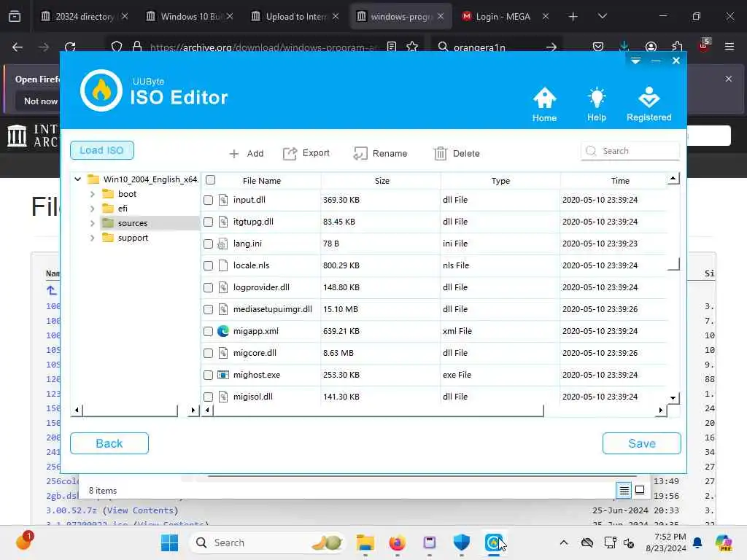Click the file list vertical scrollbar thumb
The image size is (747, 560).
coord(673,227)
